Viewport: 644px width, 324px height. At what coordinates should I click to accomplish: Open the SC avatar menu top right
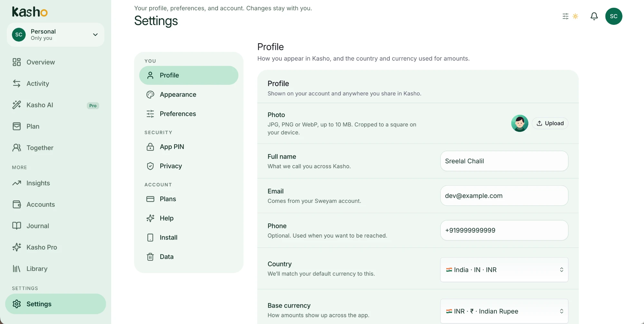(614, 16)
